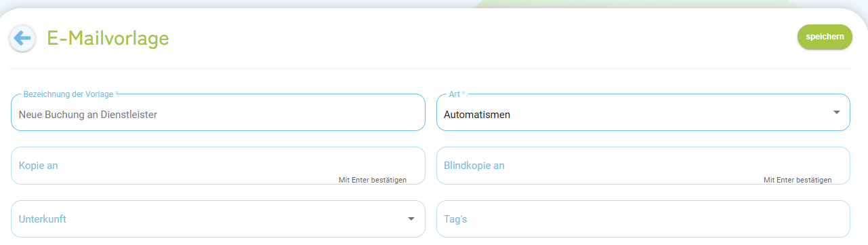Click into the Kopie an field

tap(218, 166)
